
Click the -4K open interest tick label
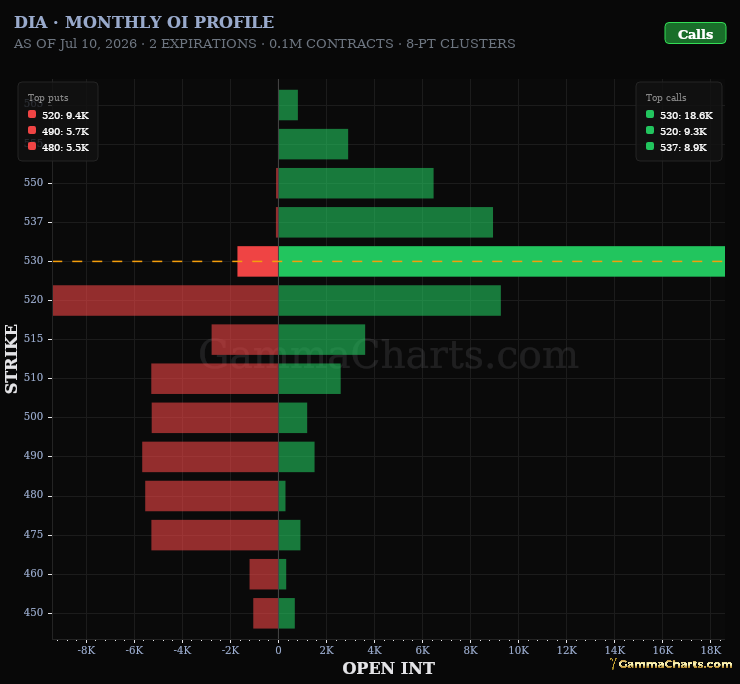point(182,650)
